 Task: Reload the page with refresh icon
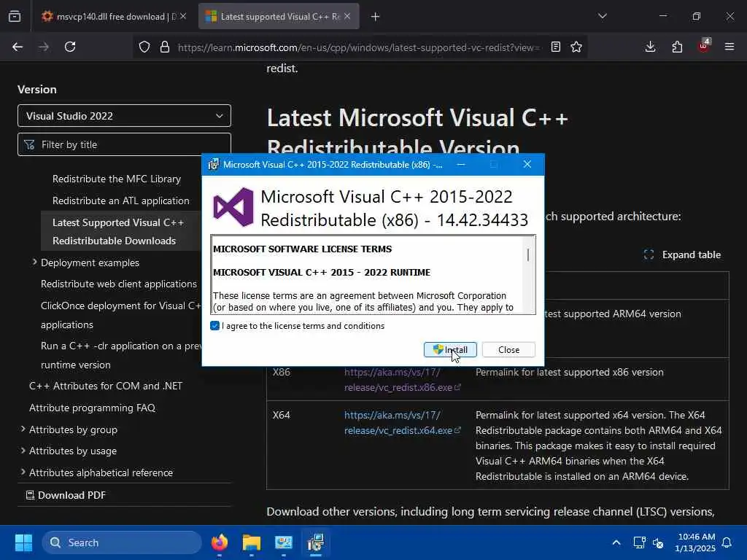(70, 47)
